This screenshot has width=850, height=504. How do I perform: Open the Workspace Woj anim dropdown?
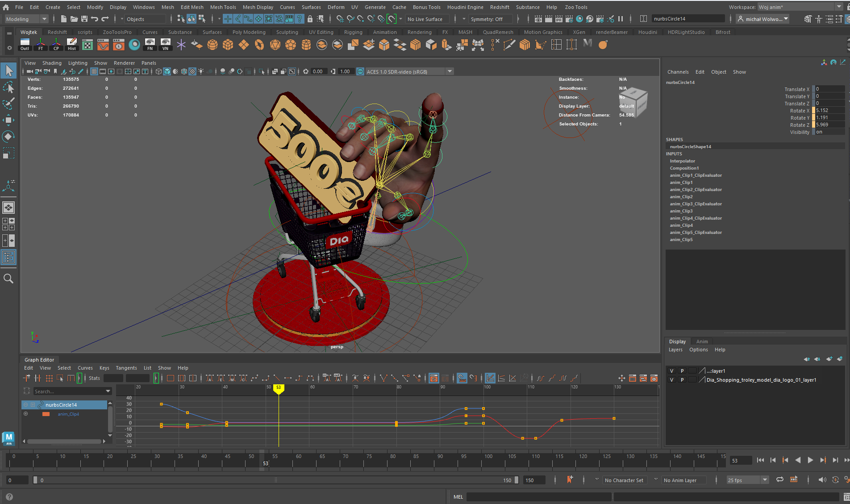pyautogui.click(x=800, y=7)
